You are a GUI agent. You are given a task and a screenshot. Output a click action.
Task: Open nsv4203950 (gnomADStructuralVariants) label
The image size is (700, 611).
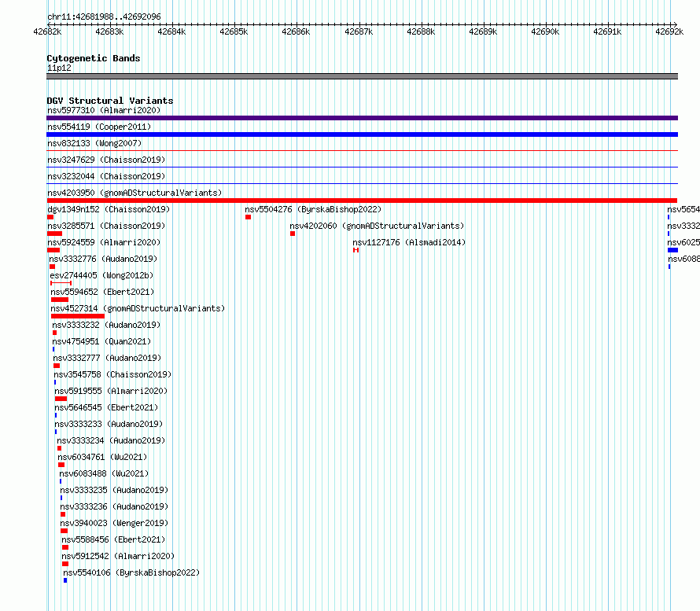point(134,193)
